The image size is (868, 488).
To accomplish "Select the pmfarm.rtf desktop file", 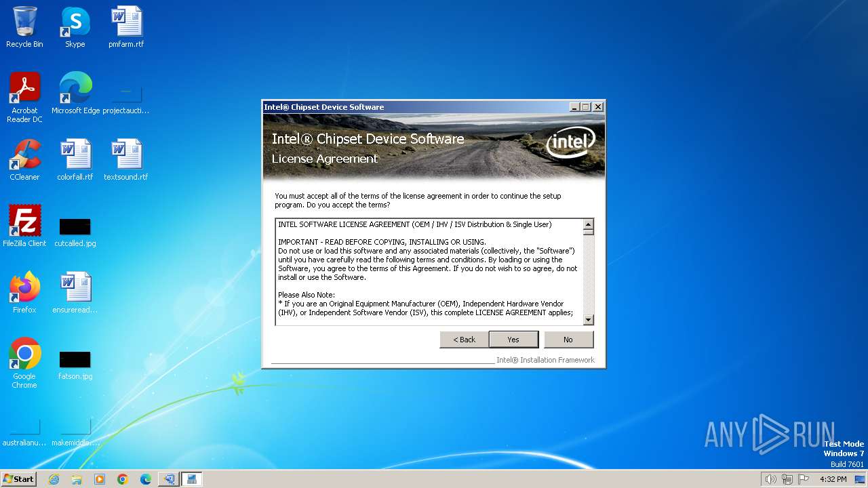I will 126,27.
